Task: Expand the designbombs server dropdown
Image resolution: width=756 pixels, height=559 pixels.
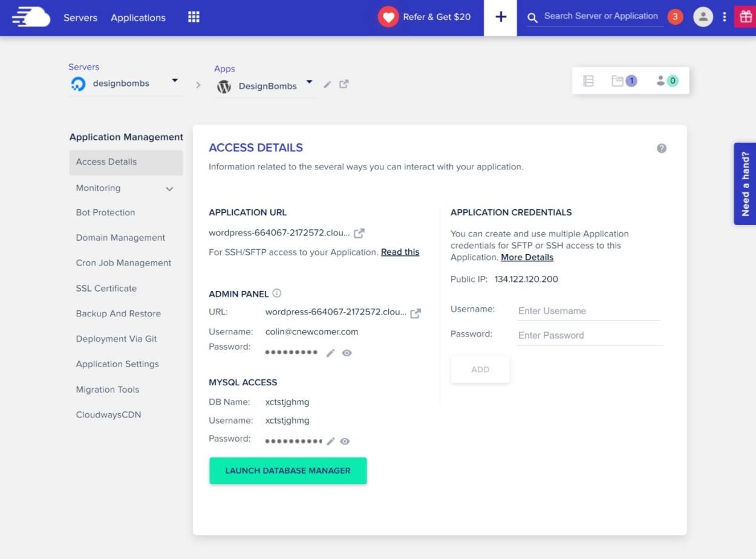Action: [175, 83]
